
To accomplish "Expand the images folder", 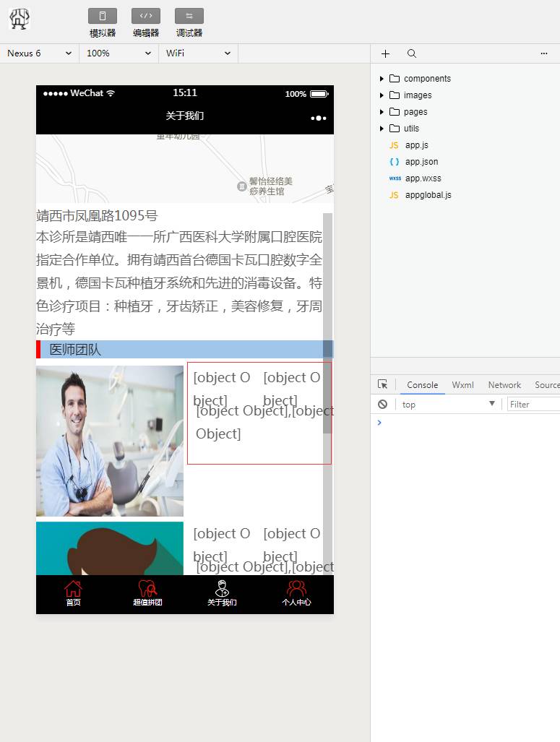I will (381, 95).
